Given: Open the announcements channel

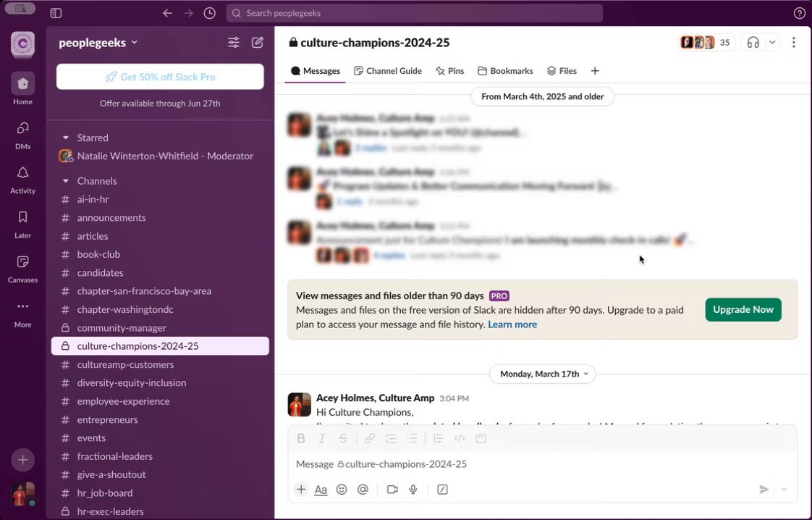Looking at the screenshot, I should 160,218.
